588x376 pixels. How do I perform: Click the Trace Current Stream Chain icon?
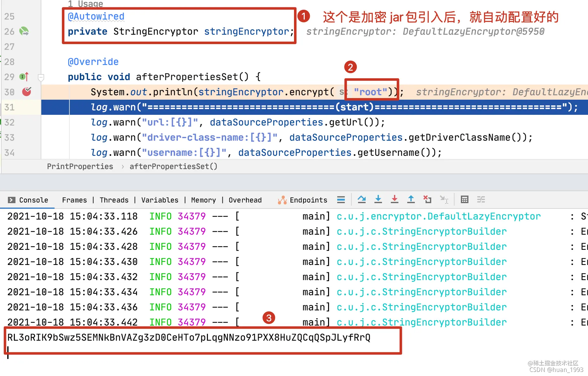pos(481,199)
